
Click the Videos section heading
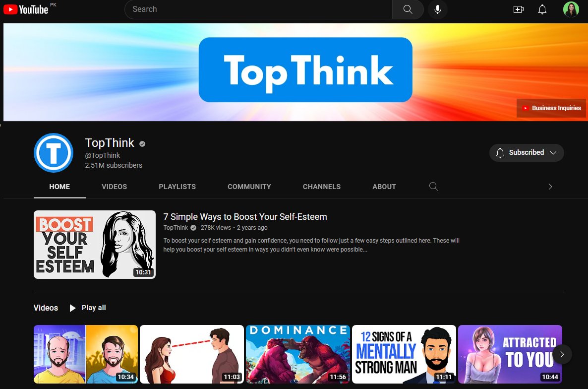(x=46, y=308)
